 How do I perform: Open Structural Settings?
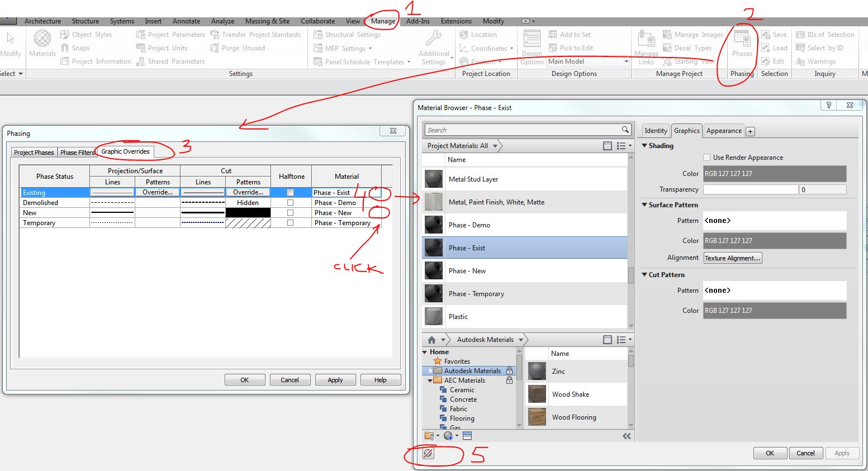pyautogui.click(x=347, y=35)
